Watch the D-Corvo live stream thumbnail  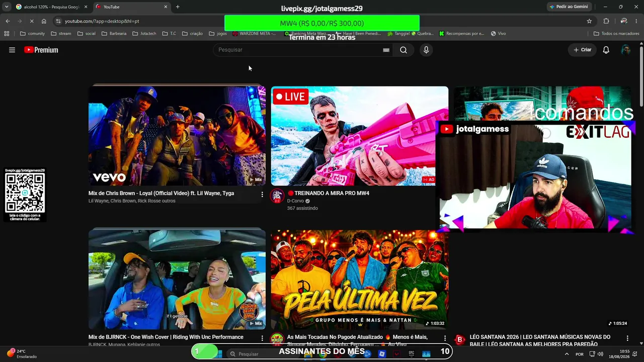point(360,136)
